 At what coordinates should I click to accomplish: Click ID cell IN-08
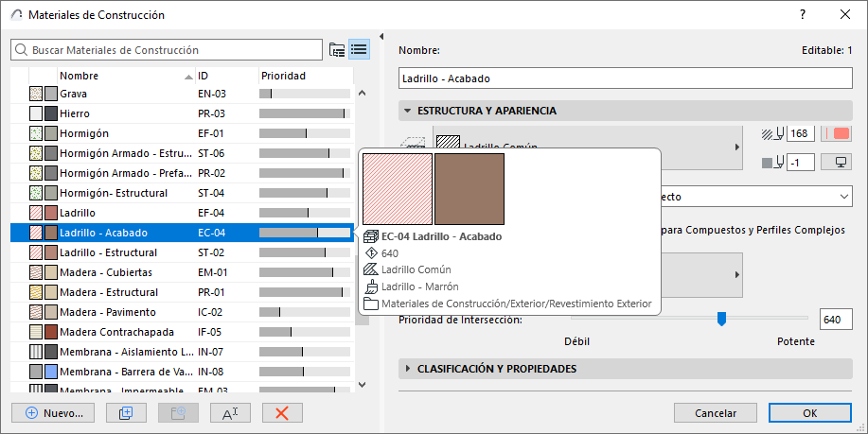pyautogui.click(x=210, y=372)
